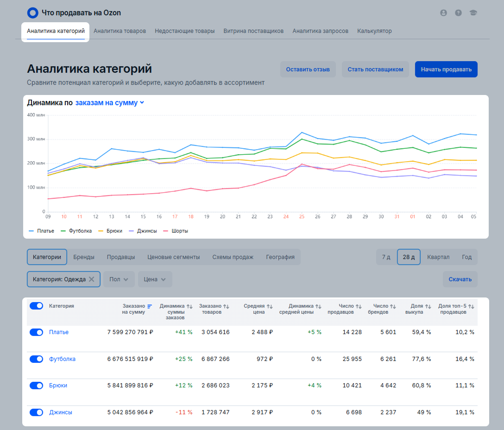Click the 'Что продавать на Ozon' title

(81, 13)
